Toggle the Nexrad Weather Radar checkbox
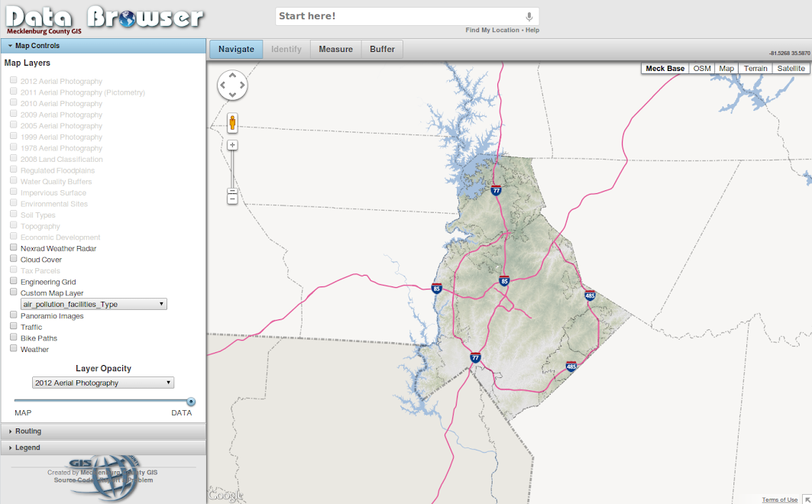This screenshot has height=504, width=812. [x=14, y=247]
